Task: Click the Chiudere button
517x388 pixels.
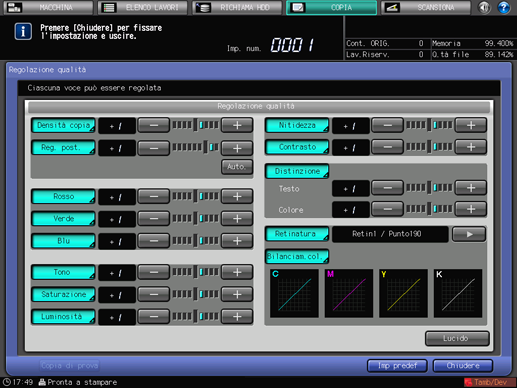Action: tap(463, 366)
